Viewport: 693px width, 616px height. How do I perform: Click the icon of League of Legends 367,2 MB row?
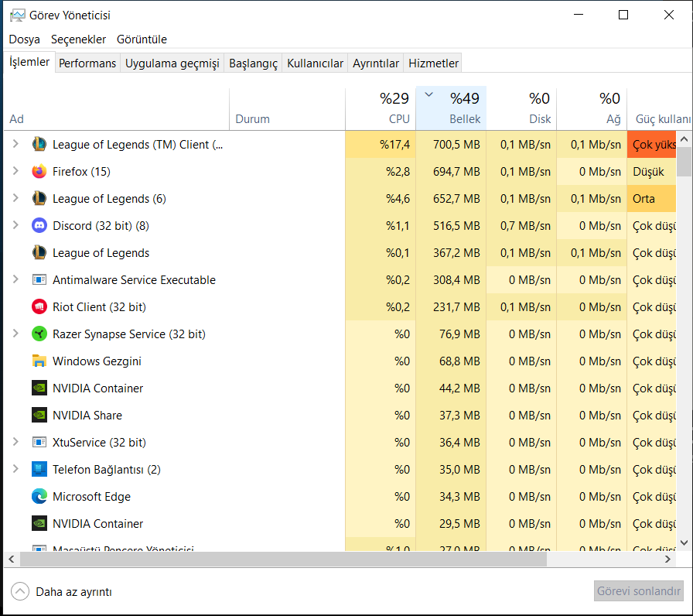click(39, 252)
